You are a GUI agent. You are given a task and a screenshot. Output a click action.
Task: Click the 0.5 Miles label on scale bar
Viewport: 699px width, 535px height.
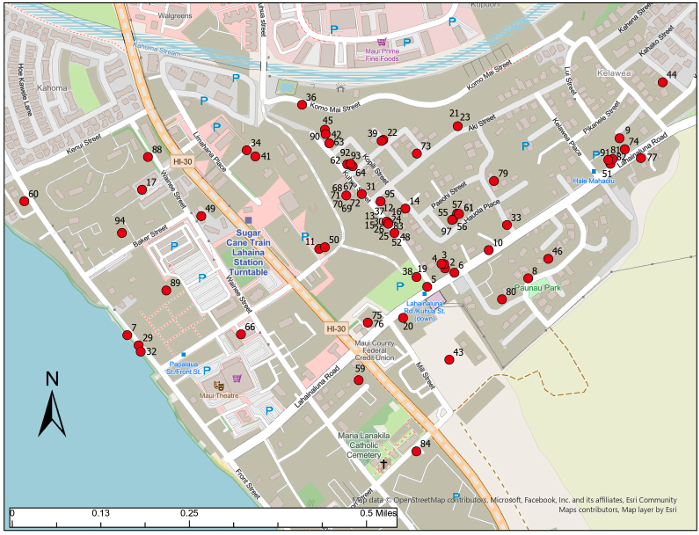pyautogui.click(x=378, y=513)
